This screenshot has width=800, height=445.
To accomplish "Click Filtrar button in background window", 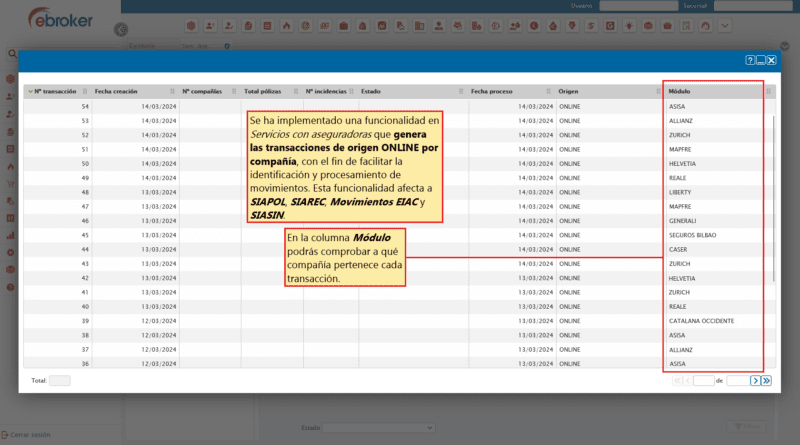I will tap(746, 426).
